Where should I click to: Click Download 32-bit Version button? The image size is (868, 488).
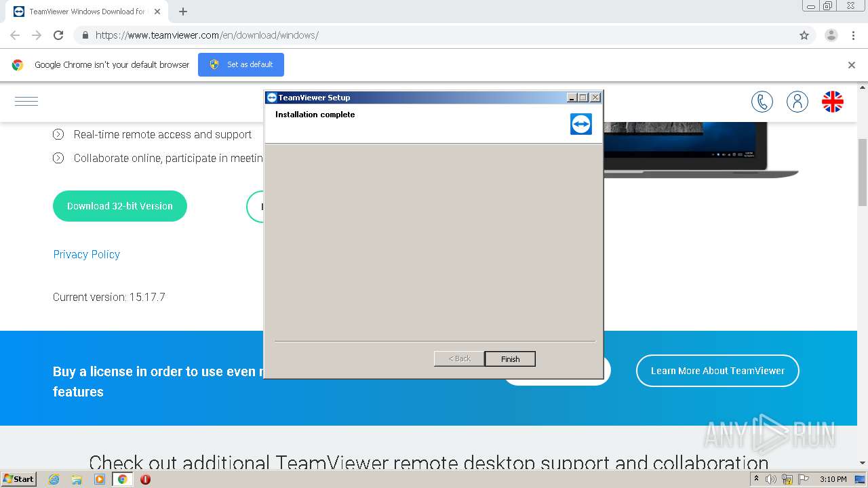[120, 206]
